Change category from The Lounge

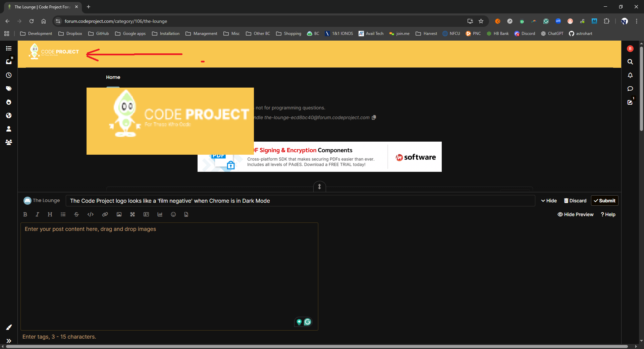(42, 200)
